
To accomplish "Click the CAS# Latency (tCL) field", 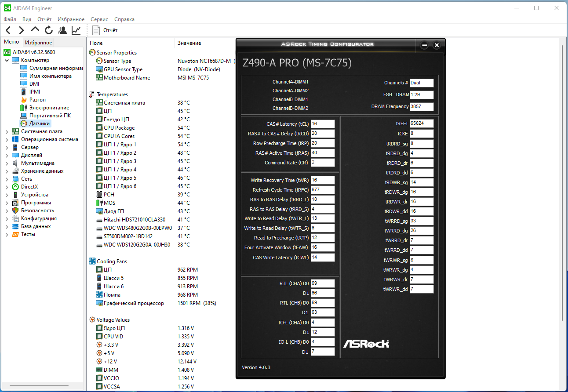I will pos(323,124).
